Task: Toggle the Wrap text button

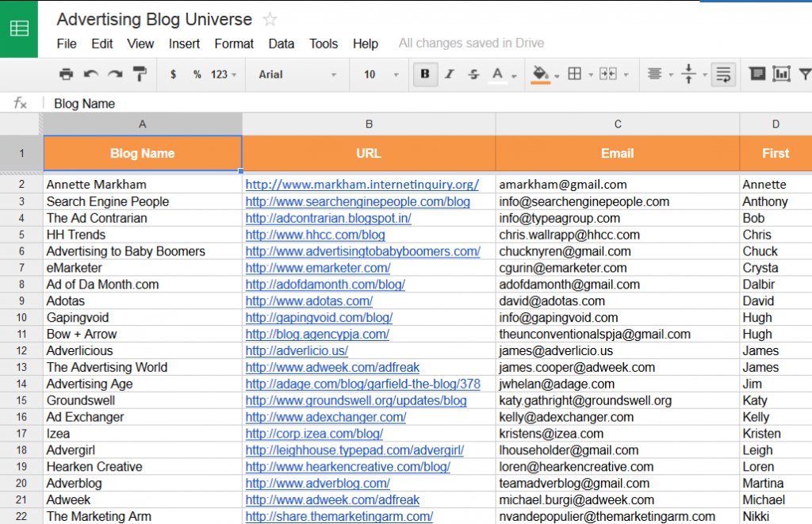Action: (723, 74)
